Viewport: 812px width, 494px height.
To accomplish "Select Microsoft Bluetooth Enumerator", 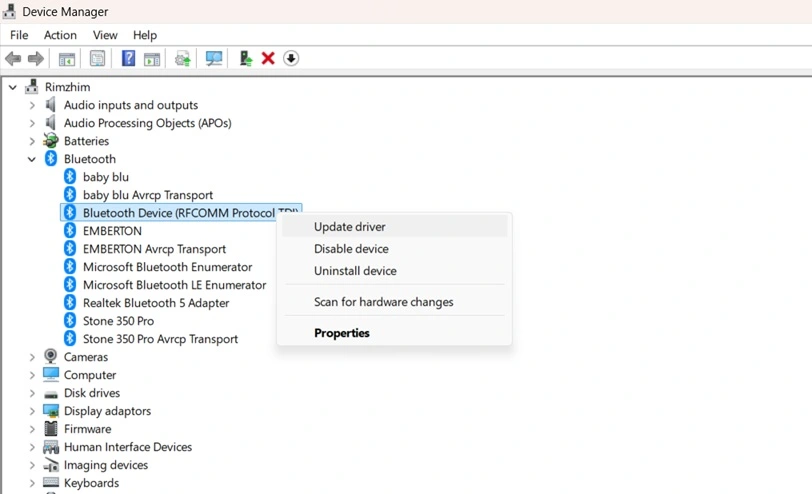I will point(168,267).
